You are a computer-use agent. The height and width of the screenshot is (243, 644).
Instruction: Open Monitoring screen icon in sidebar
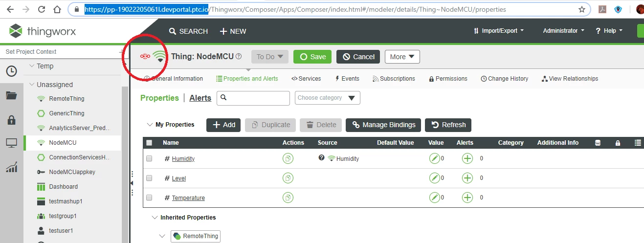(x=11, y=143)
